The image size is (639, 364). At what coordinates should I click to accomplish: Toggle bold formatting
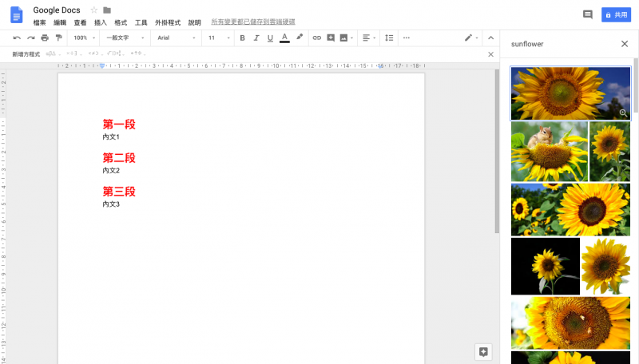[242, 38]
